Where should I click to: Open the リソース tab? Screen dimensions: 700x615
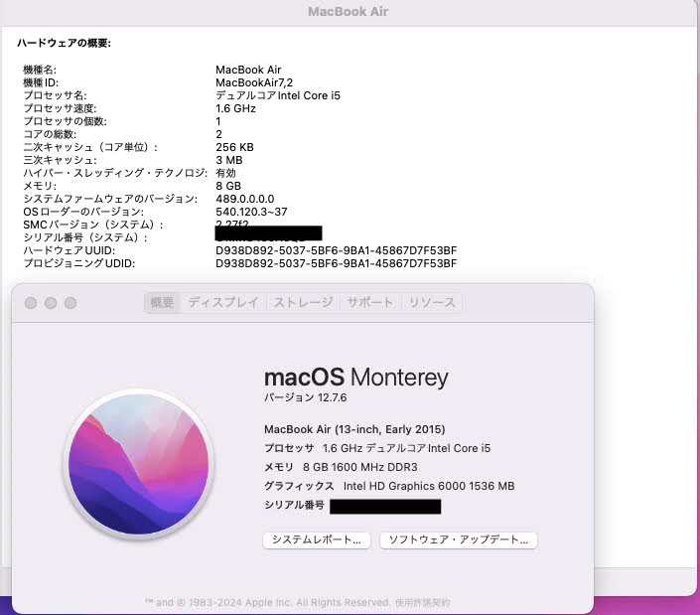(432, 303)
